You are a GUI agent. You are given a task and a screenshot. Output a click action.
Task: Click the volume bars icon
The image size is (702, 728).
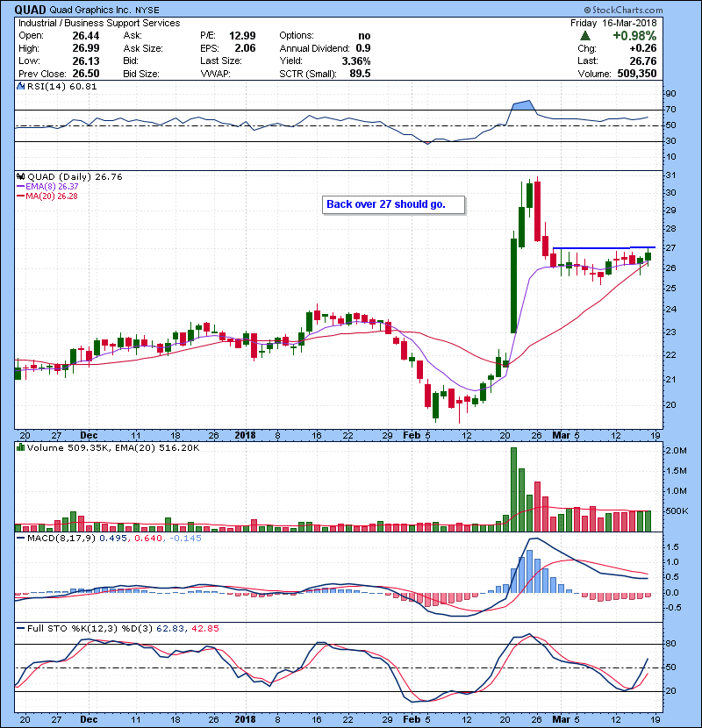click(20, 447)
